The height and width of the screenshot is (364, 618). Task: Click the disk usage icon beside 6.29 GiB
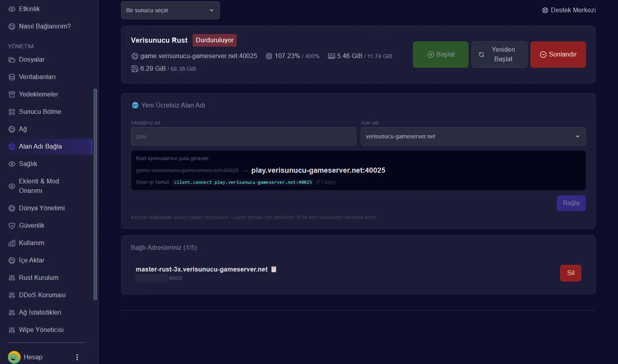point(135,68)
